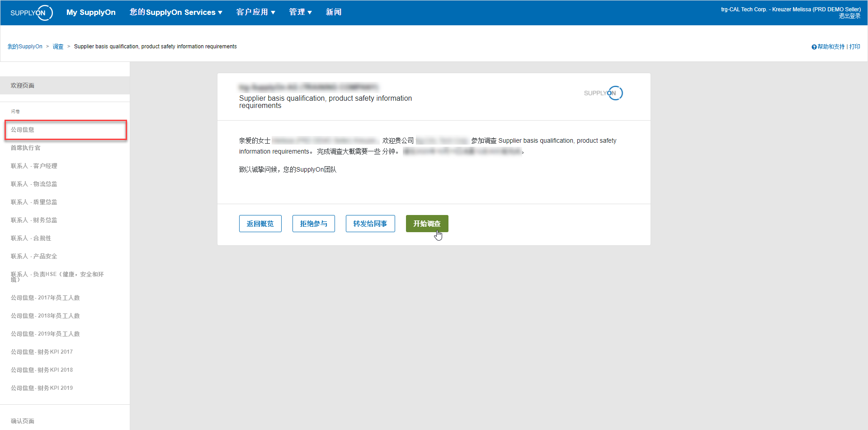Click the 问卷 label in the sidebar
The height and width of the screenshot is (430, 868).
tap(15, 111)
